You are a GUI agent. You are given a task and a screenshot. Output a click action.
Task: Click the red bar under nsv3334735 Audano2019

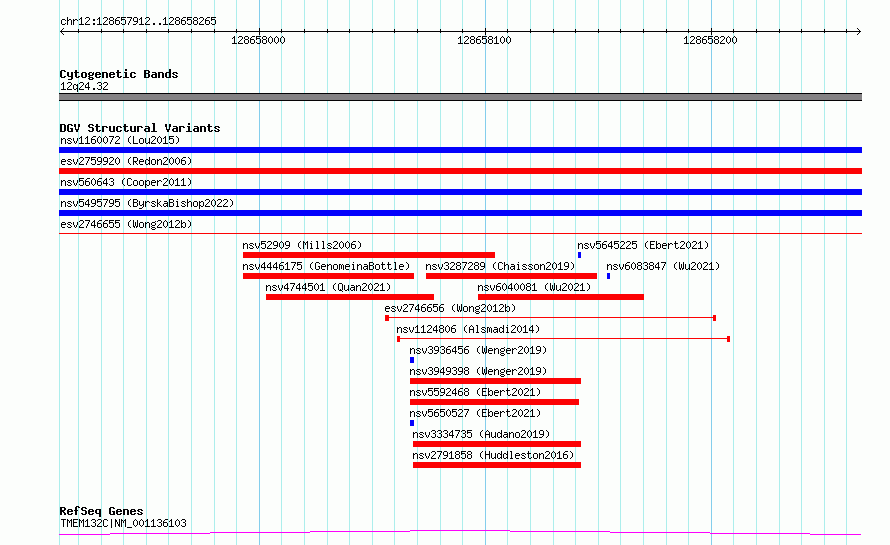[x=497, y=445]
